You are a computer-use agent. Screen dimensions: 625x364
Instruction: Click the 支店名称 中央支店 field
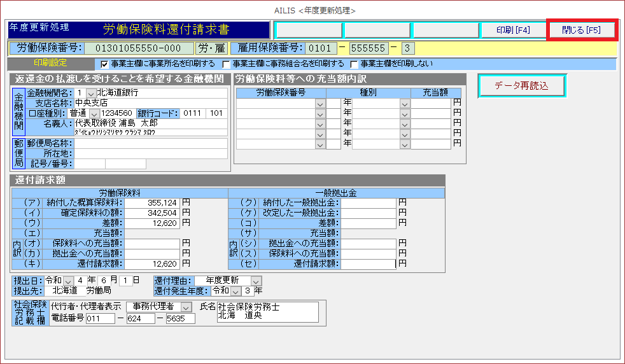150,103
